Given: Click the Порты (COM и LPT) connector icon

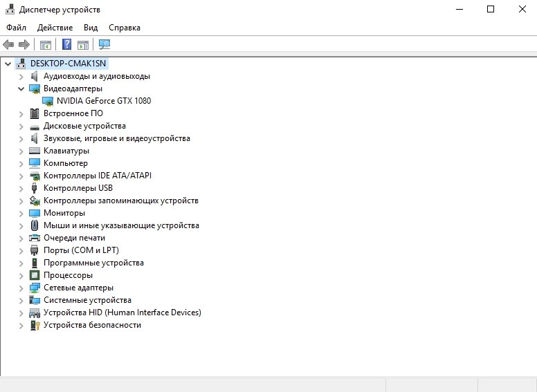Looking at the screenshot, I should pos(34,250).
